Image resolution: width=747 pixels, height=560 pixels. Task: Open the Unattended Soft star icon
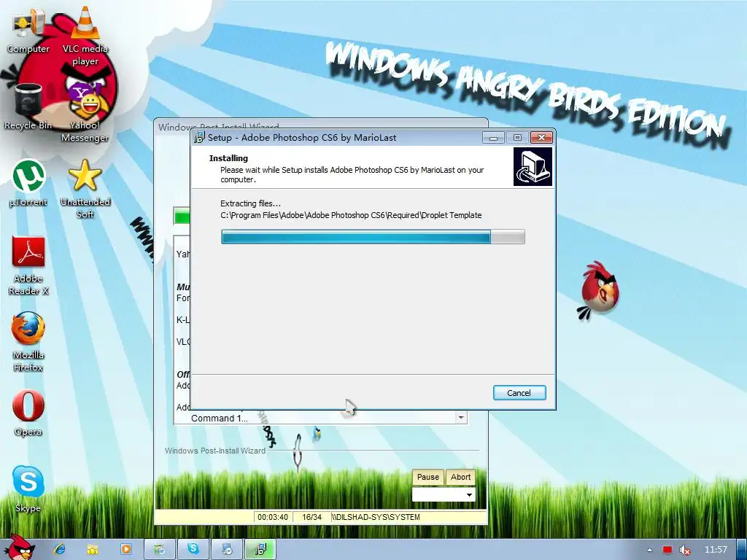85,188
